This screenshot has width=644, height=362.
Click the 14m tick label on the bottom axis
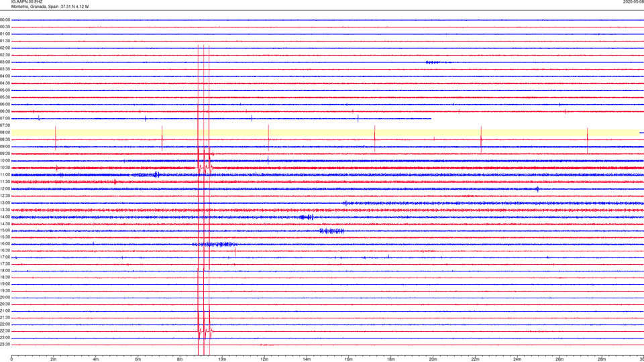pyautogui.click(x=307, y=359)
